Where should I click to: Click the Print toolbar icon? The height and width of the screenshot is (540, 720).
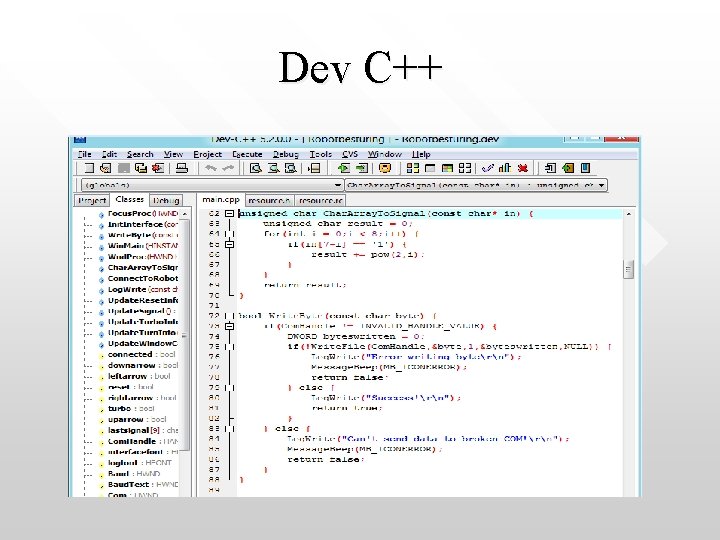[182, 168]
